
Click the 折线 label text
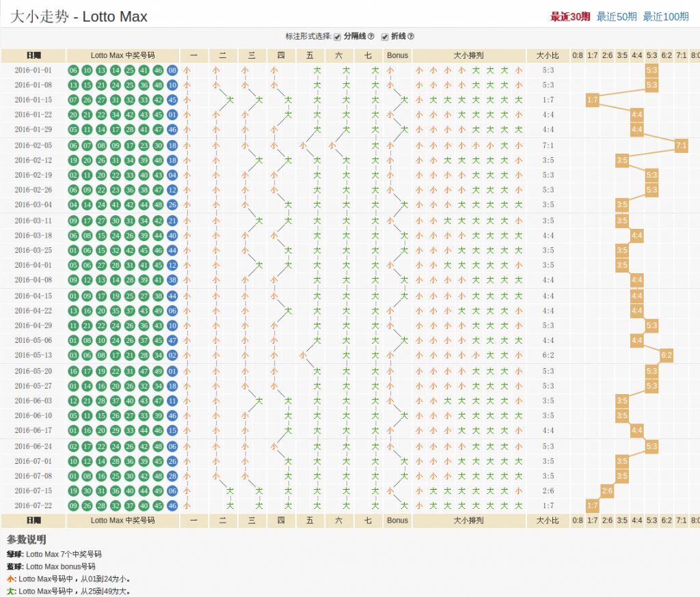pos(397,37)
